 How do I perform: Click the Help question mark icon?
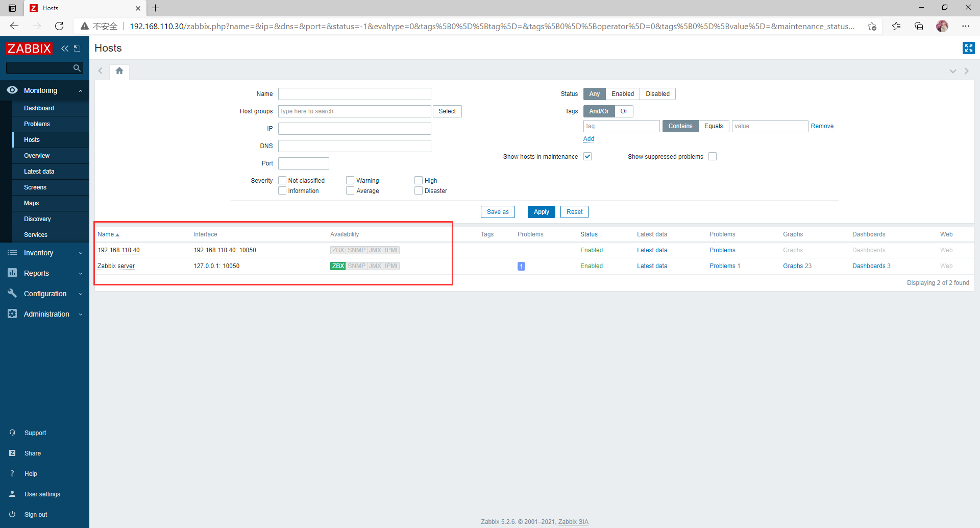(x=12, y=473)
